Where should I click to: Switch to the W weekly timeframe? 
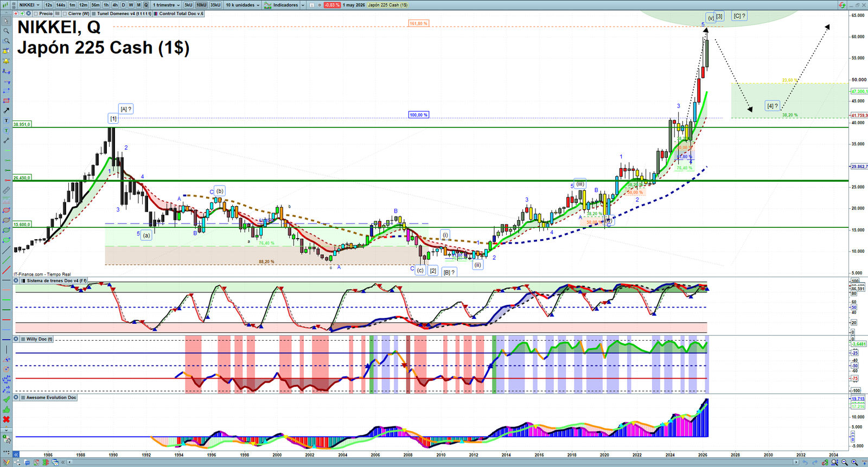[x=131, y=5]
